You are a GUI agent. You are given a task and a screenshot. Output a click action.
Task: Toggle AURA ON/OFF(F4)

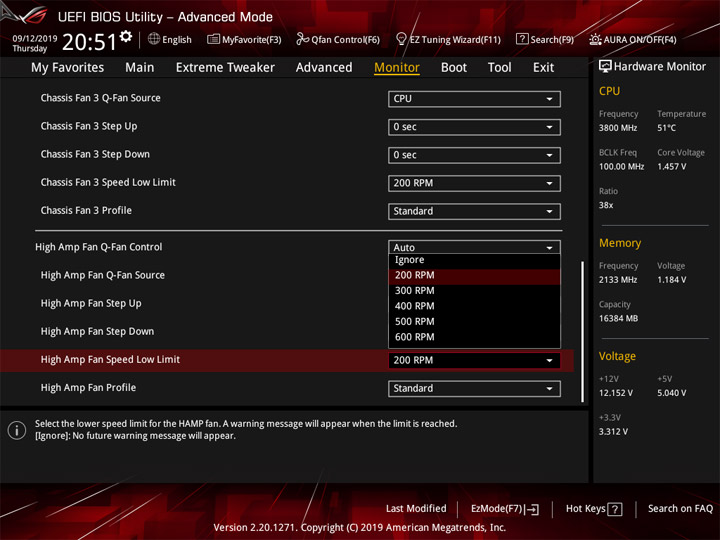coord(633,39)
